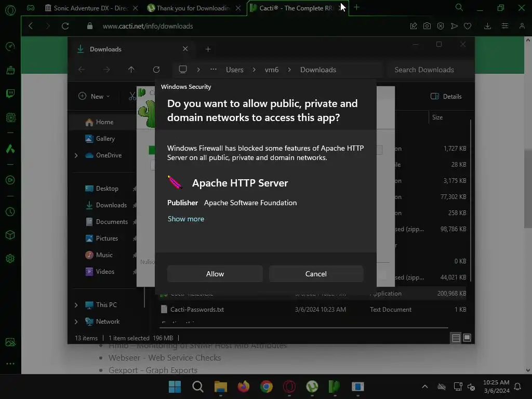Close the Downloads Explorer tab
The height and width of the screenshot is (399, 532).
point(185,49)
